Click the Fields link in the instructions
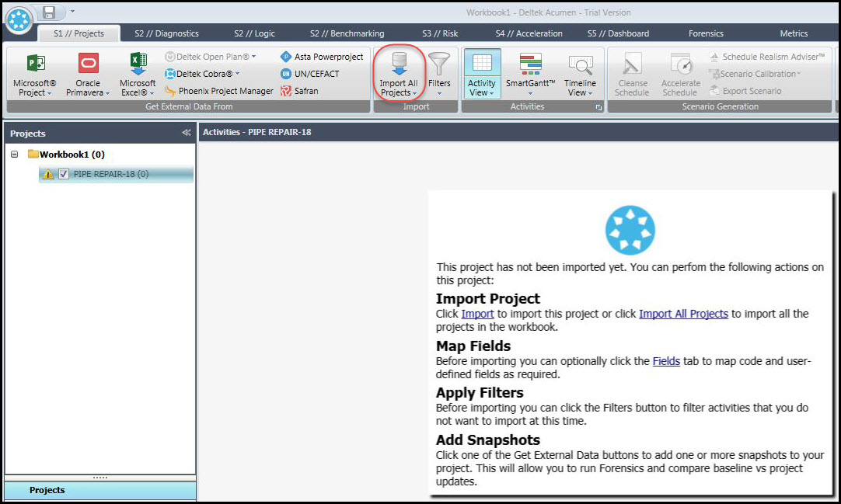Screen dimensions: 841x504 tap(667, 361)
